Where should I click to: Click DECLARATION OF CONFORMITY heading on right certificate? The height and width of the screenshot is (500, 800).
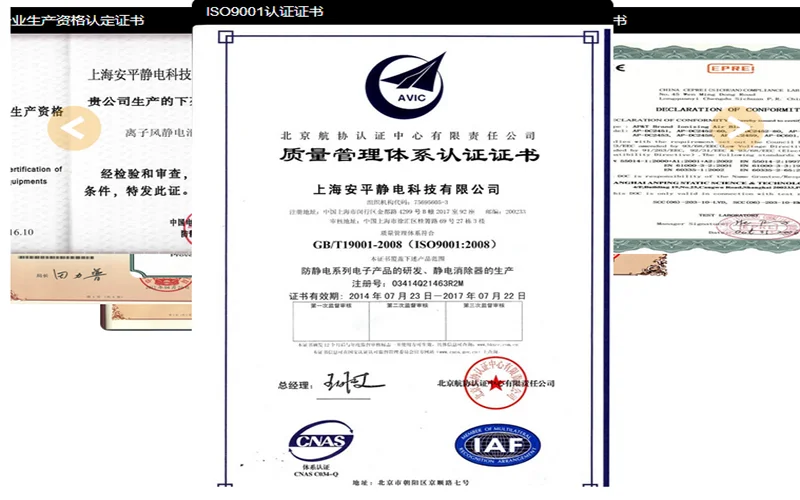(728, 109)
